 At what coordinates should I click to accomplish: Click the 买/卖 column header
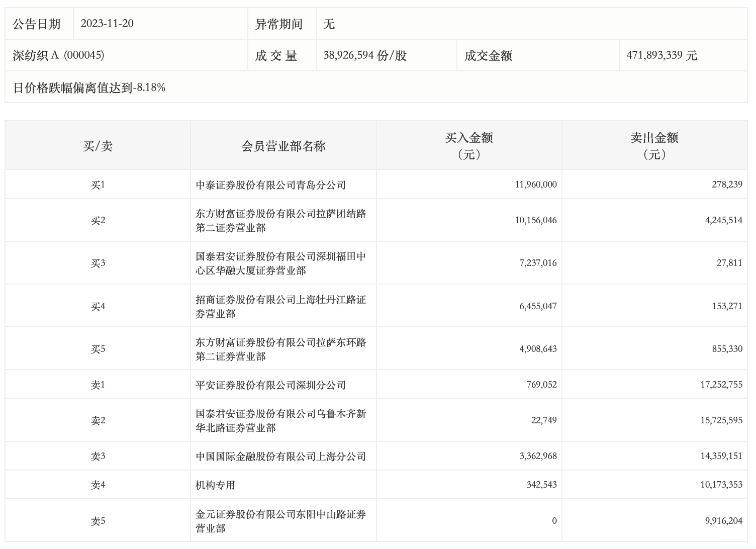point(98,146)
